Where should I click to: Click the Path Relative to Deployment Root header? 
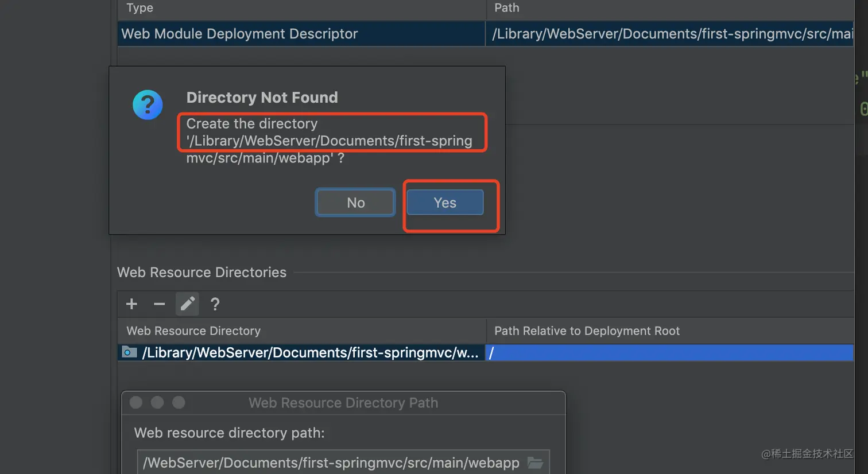[x=669, y=331]
